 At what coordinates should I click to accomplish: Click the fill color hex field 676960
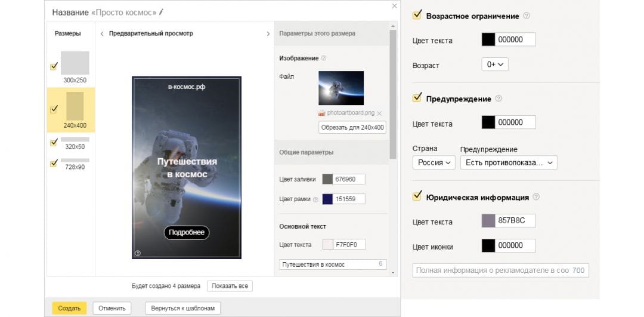pyautogui.click(x=349, y=179)
